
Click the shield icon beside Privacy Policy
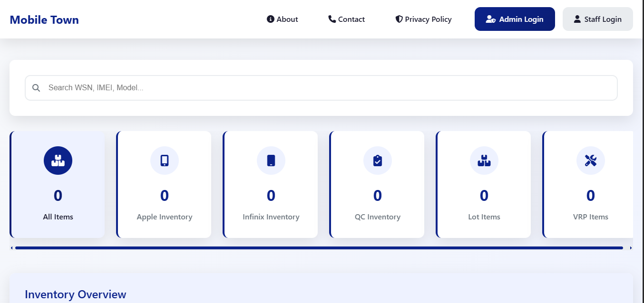pyautogui.click(x=399, y=19)
